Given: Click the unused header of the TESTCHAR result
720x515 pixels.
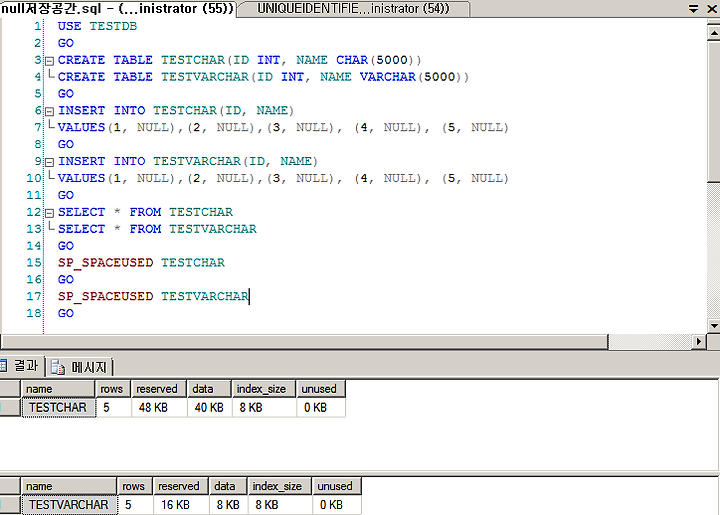Looking at the screenshot, I should [321, 389].
